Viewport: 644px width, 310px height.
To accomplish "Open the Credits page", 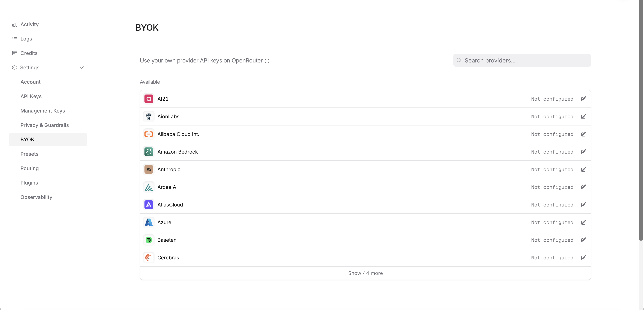I will pos(29,53).
